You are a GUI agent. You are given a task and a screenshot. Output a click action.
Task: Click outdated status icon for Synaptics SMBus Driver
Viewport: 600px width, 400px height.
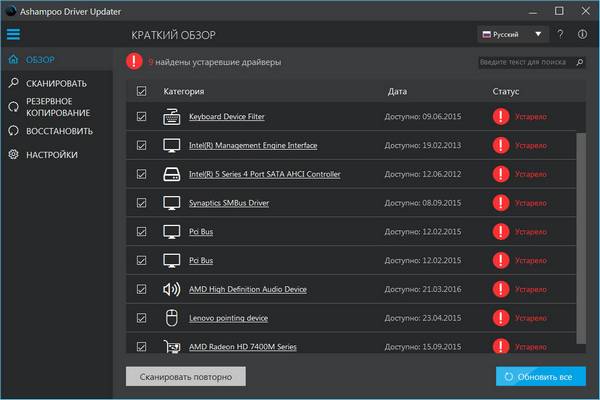click(x=500, y=203)
